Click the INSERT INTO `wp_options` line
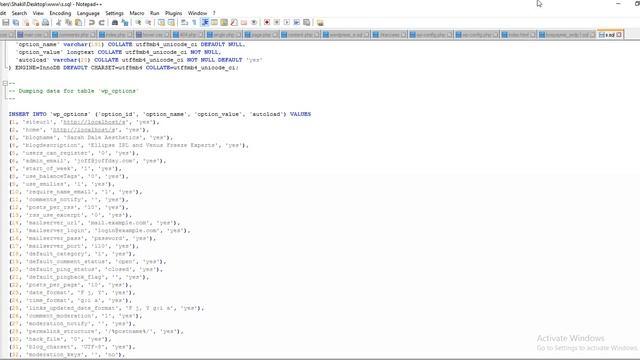 click(160, 114)
